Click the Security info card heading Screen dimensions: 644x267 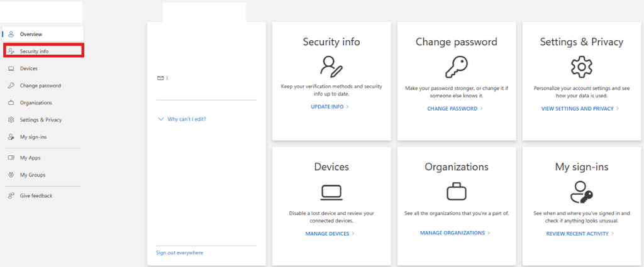331,42
